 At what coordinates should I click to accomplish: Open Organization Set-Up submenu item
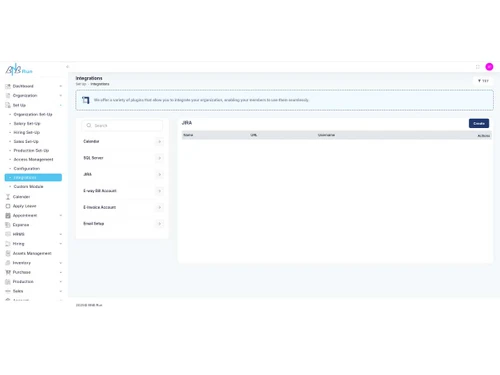pyautogui.click(x=33, y=114)
